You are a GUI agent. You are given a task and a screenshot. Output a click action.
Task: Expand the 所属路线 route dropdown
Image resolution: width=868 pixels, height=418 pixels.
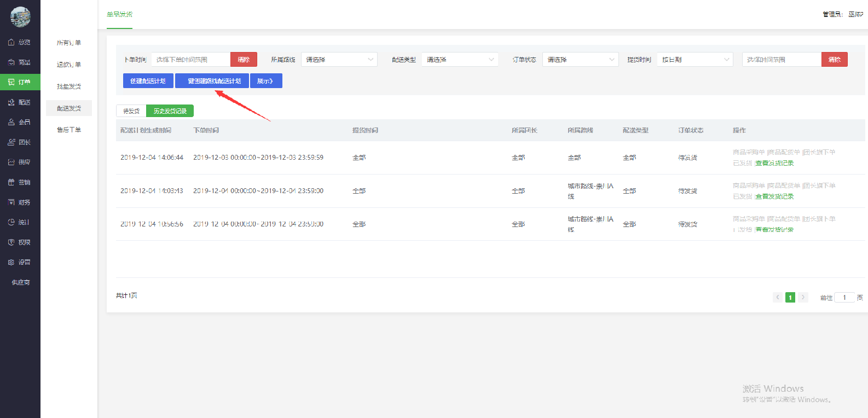(339, 60)
